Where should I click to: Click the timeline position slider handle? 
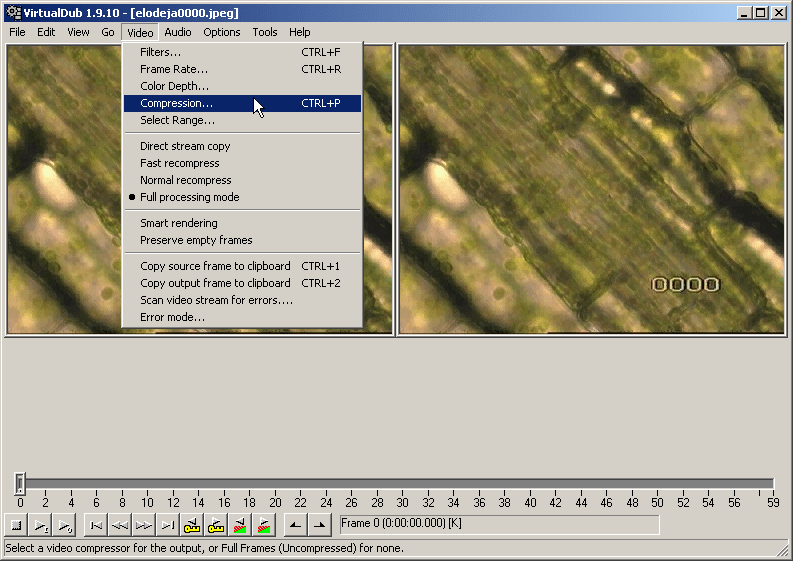[x=20, y=483]
